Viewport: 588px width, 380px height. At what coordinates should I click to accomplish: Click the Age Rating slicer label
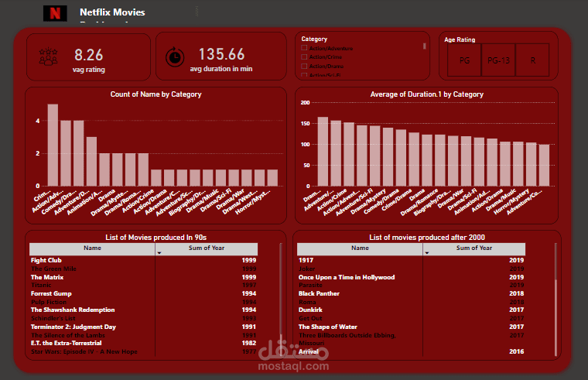[460, 39]
